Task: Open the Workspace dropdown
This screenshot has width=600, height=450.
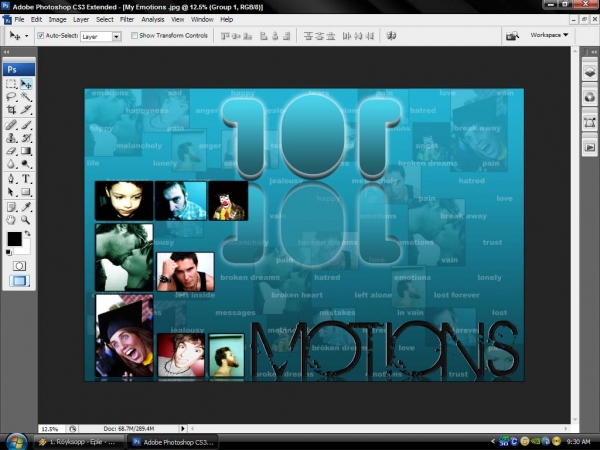Action: pyautogui.click(x=549, y=35)
